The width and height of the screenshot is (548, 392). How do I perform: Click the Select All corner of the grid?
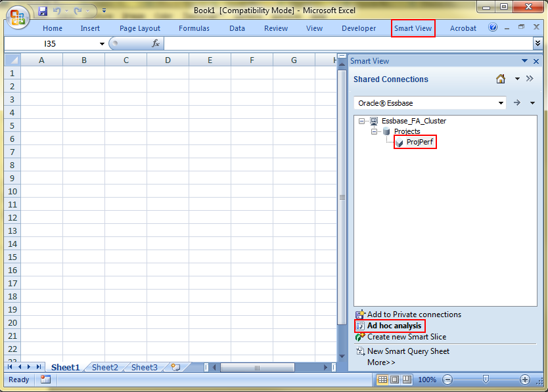[12, 60]
